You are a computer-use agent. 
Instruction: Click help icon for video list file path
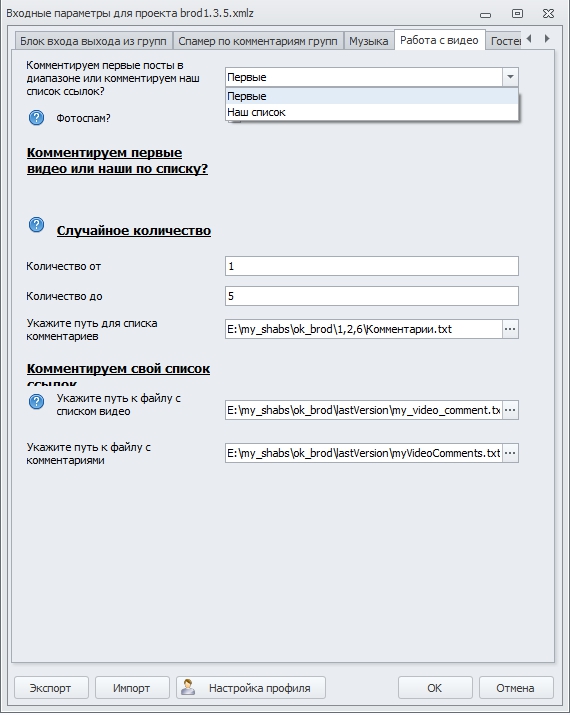tap(36, 401)
